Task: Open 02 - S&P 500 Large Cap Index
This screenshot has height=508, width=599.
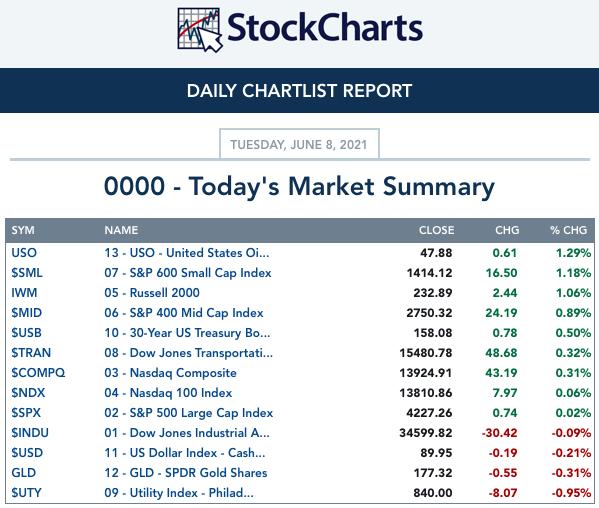Action: click(188, 413)
